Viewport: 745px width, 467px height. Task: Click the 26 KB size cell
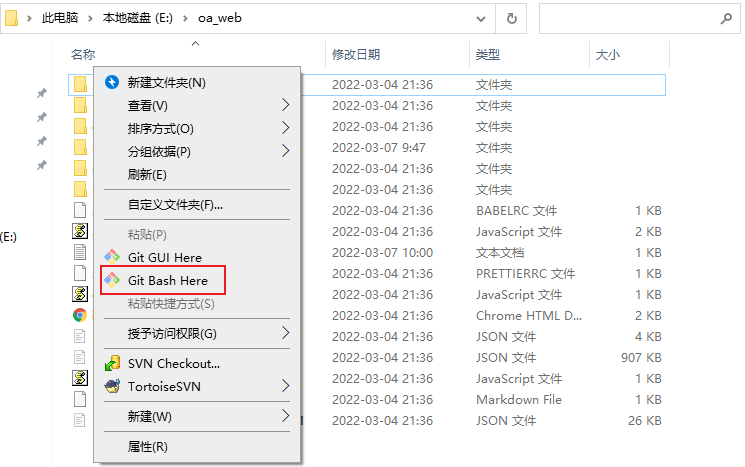(645, 420)
